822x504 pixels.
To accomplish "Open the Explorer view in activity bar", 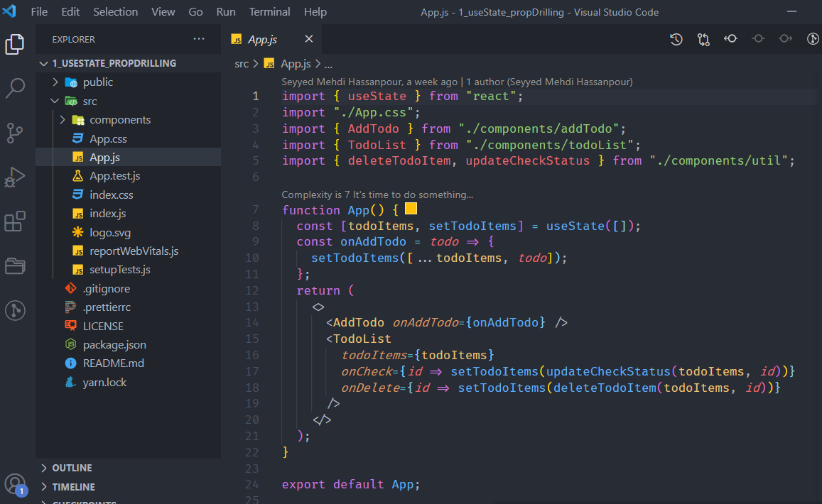I will [x=15, y=44].
